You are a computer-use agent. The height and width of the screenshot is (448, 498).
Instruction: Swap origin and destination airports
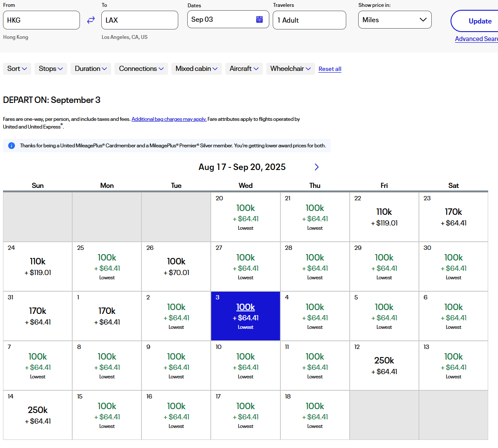point(91,20)
